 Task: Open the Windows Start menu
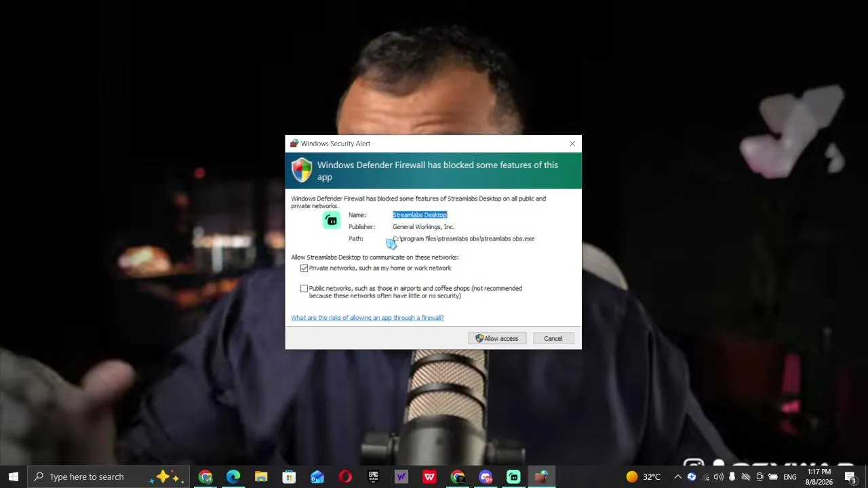[x=14, y=476]
